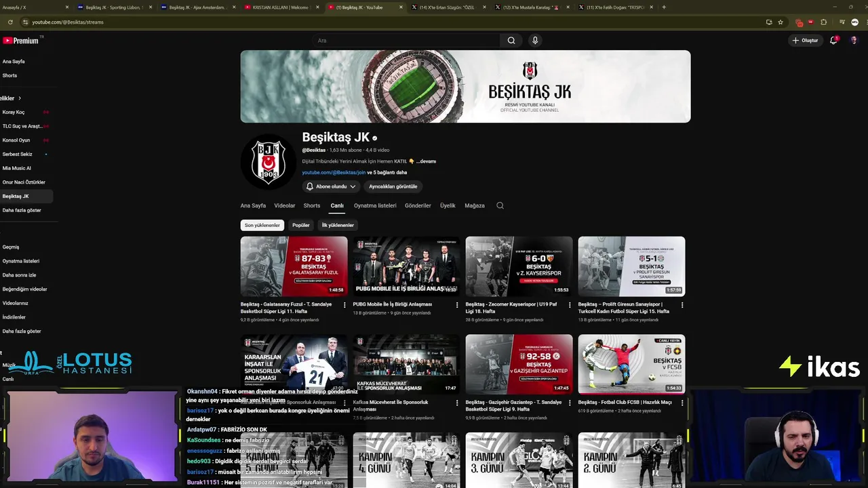This screenshot has height=488, width=868.
Task: Expand the Abonelikler sidebar section chevron
Action: tap(20, 98)
